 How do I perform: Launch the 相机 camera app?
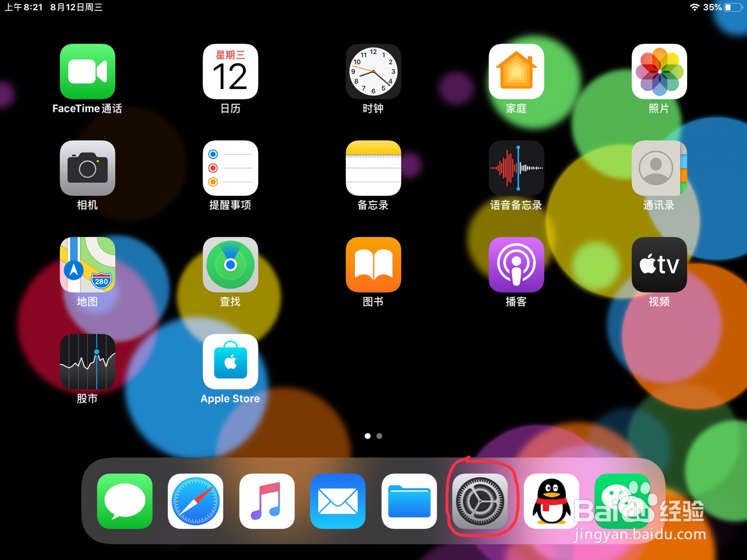(87, 169)
